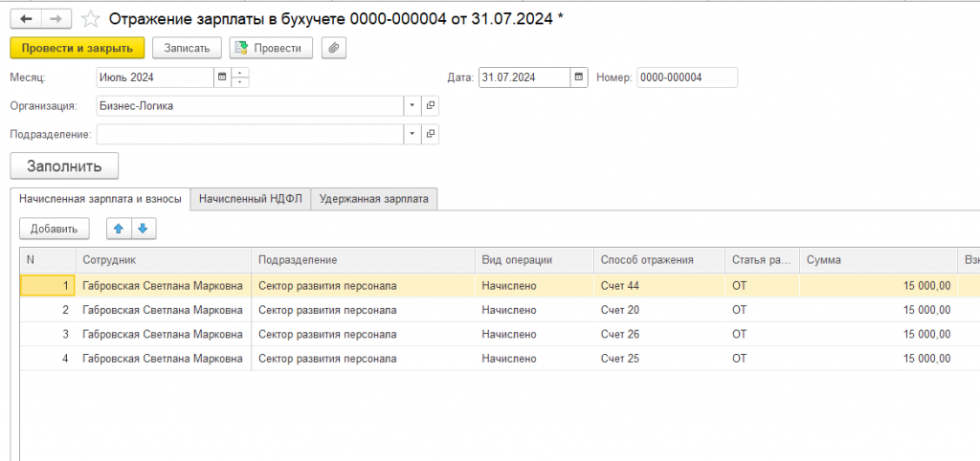Screen dimensions: 980x461
Task: Go back with the left arrow
Action: pos(26,19)
